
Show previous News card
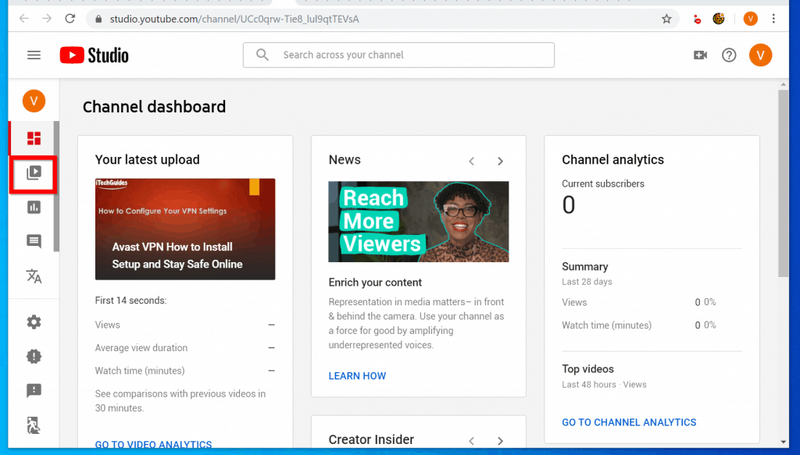[x=472, y=161]
